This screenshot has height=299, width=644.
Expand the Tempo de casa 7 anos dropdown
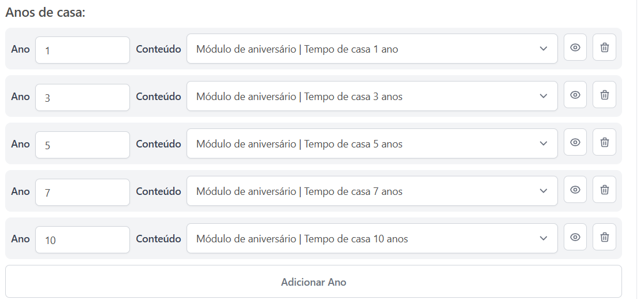tap(371, 191)
